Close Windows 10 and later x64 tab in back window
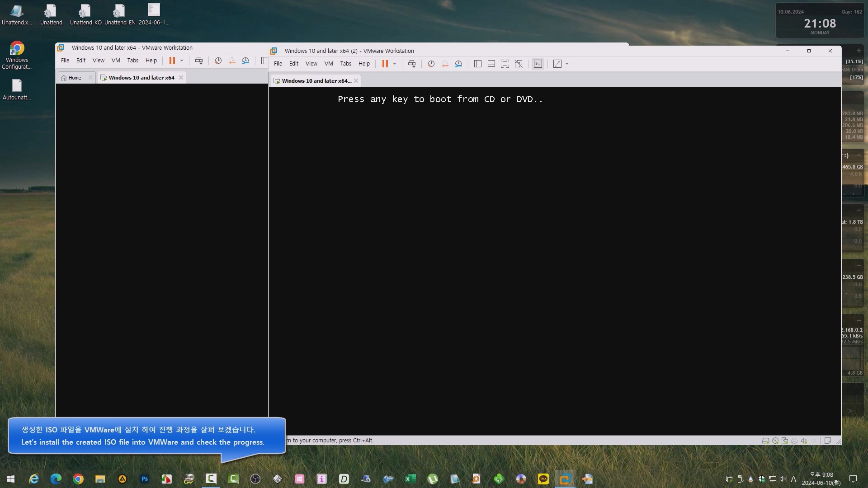 point(181,78)
